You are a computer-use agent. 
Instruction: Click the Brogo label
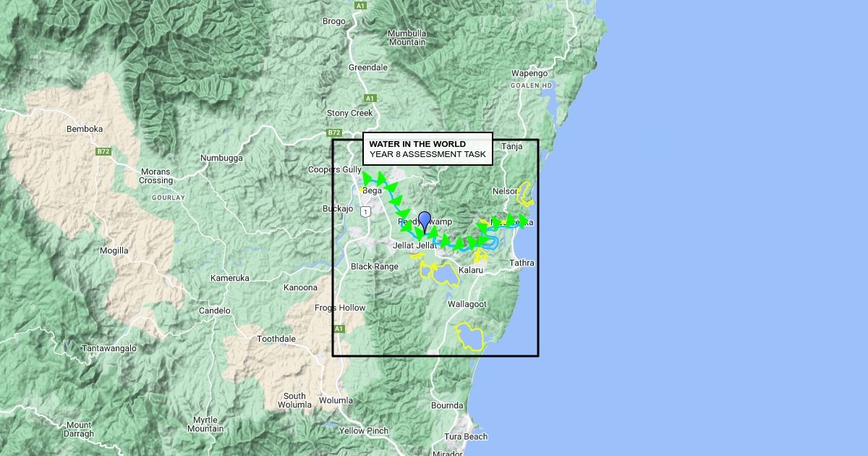[334, 21]
